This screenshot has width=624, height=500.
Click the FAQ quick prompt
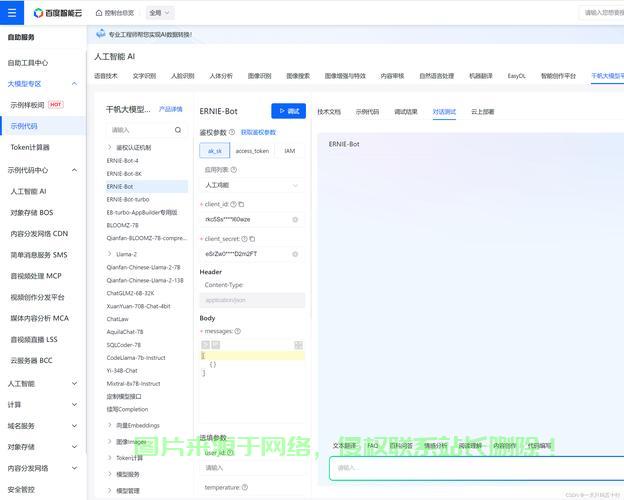(372, 445)
